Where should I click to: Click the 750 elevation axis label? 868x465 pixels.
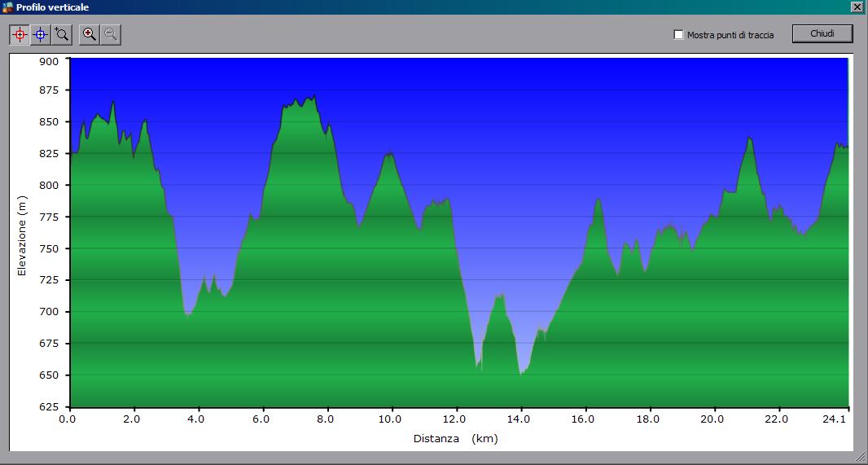(48, 248)
